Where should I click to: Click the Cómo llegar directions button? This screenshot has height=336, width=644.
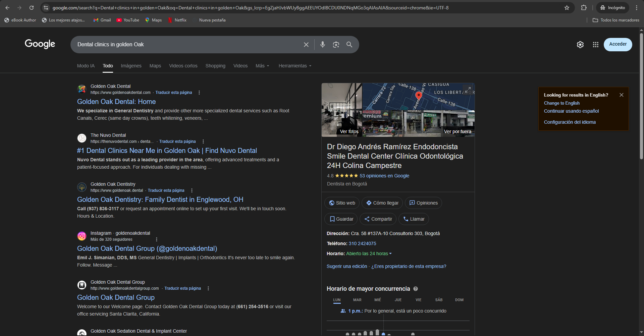coord(382,203)
